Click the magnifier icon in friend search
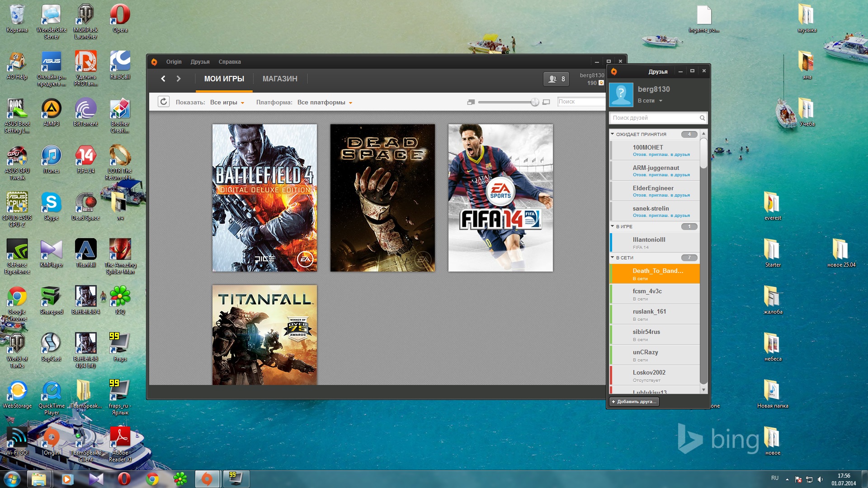 tap(702, 118)
